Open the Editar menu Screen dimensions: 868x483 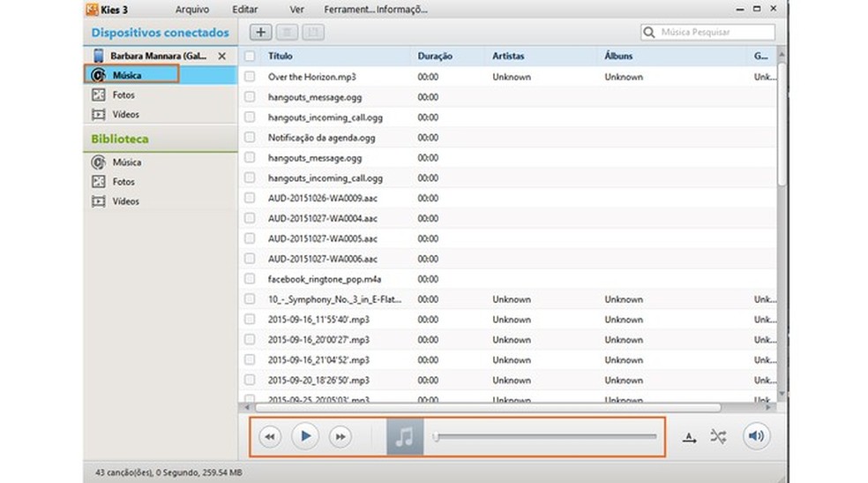tap(245, 10)
